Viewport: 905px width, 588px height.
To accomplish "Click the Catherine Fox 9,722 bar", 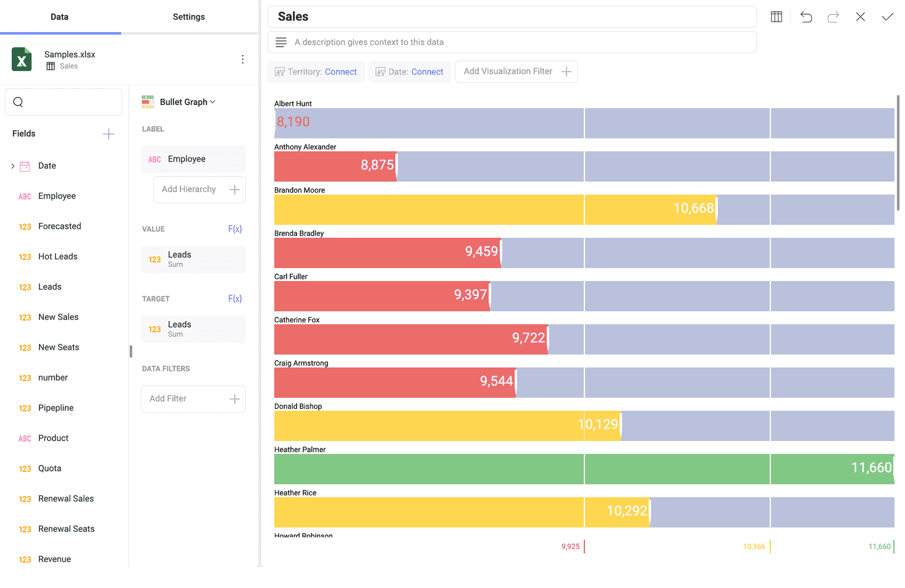I will pos(411,340).
